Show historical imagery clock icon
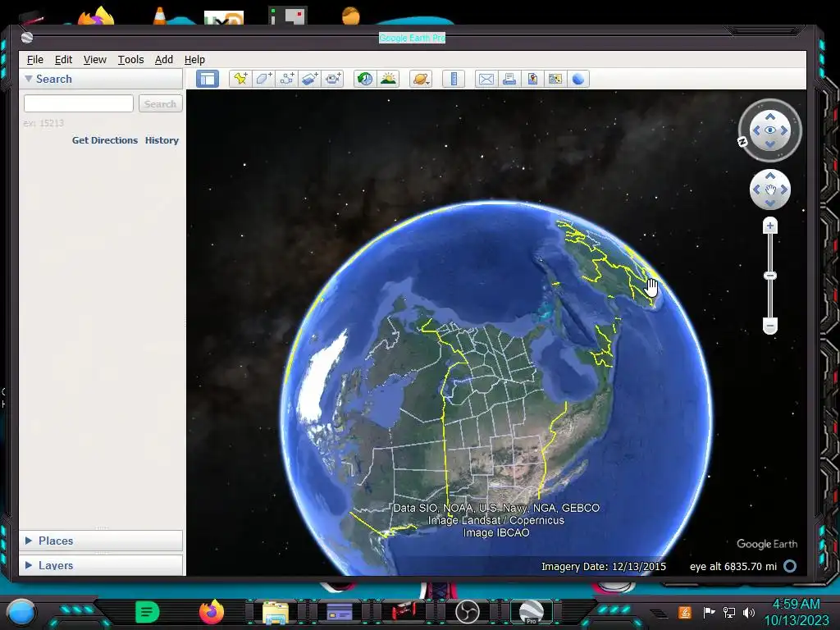Screen dimensions: 840x630 365,79
